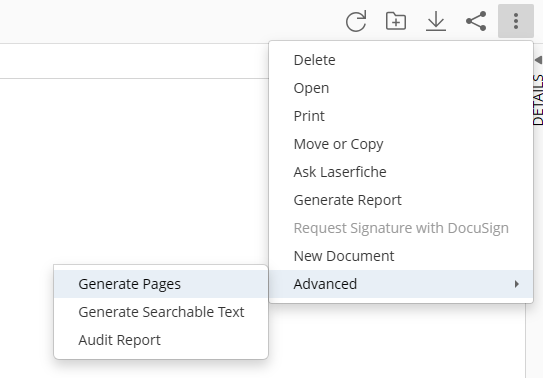Select Open in the context menu

click(x=401, y=88)
